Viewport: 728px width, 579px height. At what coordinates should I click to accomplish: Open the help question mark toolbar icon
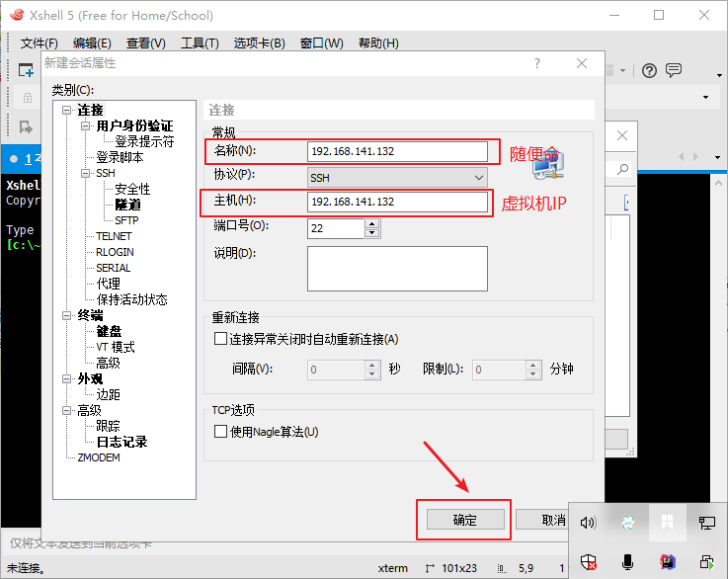click(x=649, y=70)
